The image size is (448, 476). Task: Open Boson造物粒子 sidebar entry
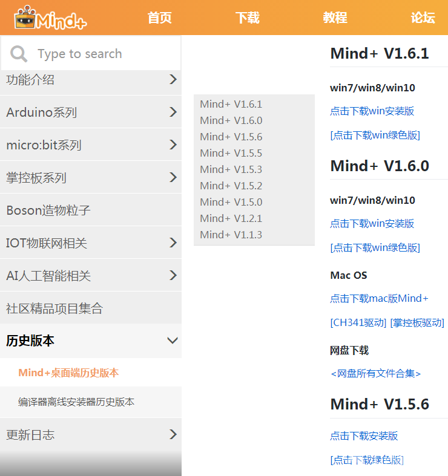click(x=91, y=210)
